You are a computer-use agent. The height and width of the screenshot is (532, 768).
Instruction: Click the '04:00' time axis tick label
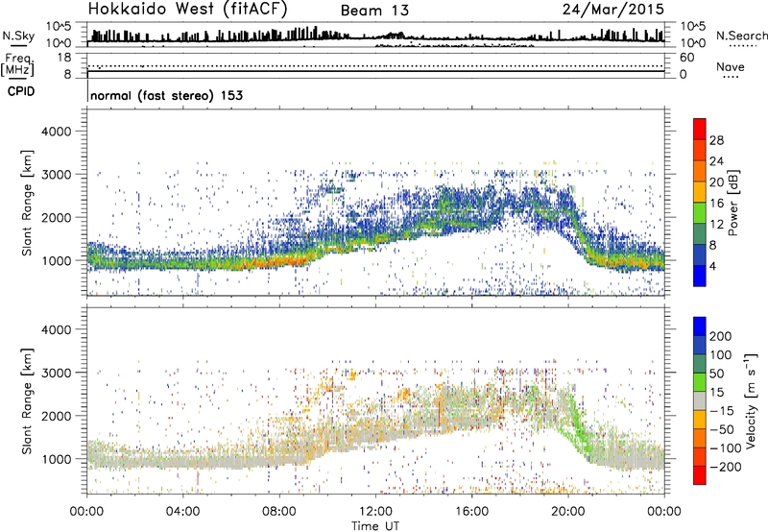(x=182, y=512)
